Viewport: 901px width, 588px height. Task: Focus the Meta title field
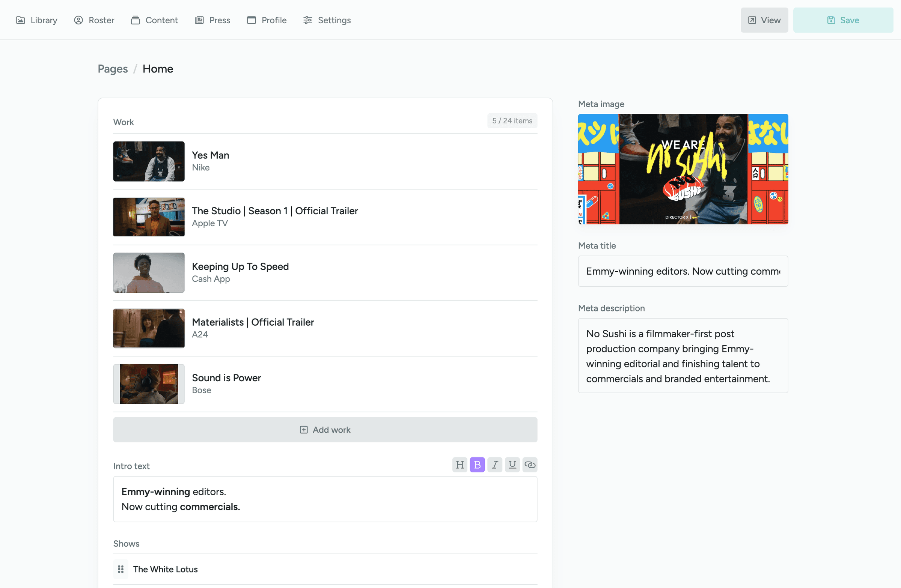(x=683, y=271)
